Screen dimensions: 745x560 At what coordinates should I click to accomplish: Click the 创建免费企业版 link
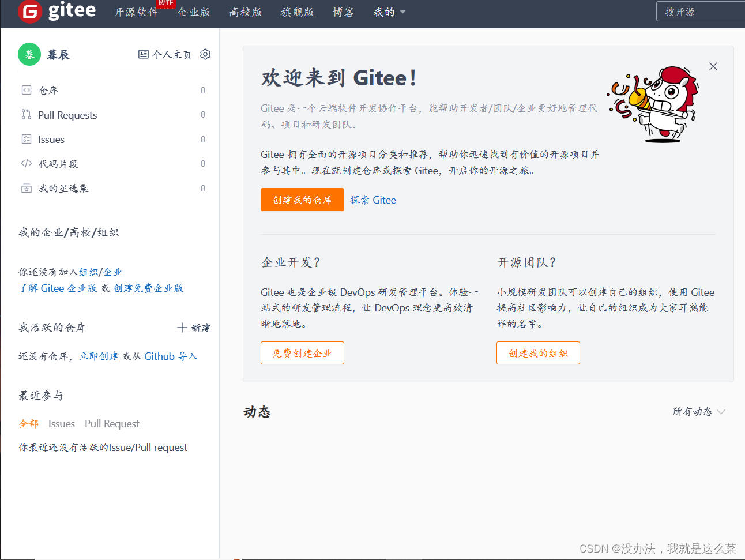pyautogui.click(x=148, y=288)
